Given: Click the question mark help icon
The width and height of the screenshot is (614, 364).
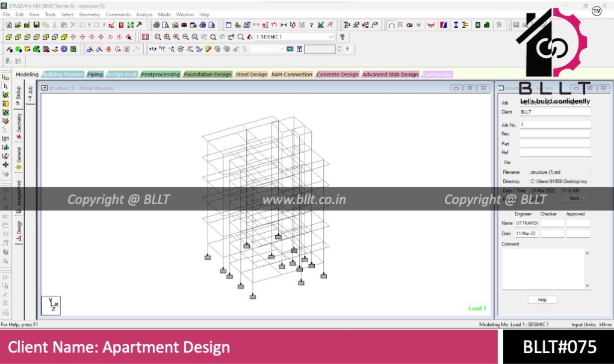Looking at the screenshot, I should [x=311, y=25].
